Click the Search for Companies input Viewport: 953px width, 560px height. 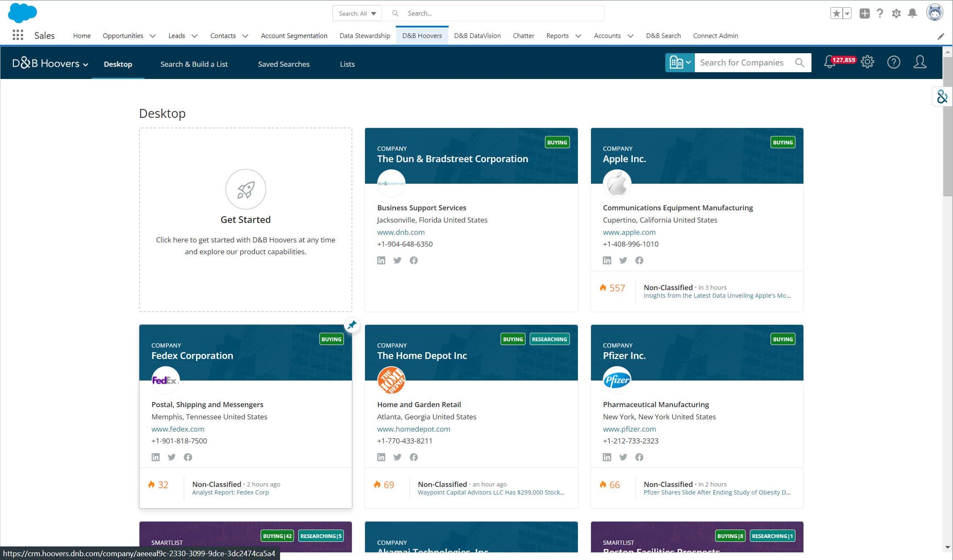(742, 63)
